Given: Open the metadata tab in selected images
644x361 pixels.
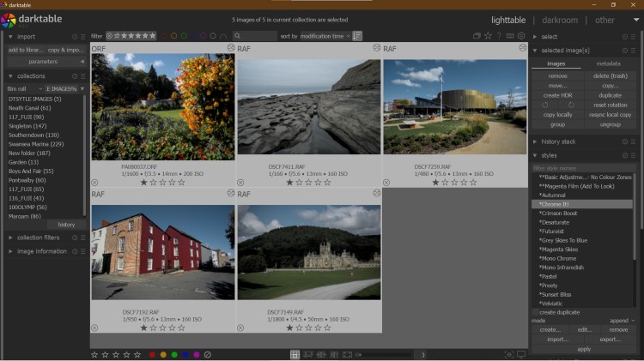Looking at the screenshot, I should tap(609, 63).
